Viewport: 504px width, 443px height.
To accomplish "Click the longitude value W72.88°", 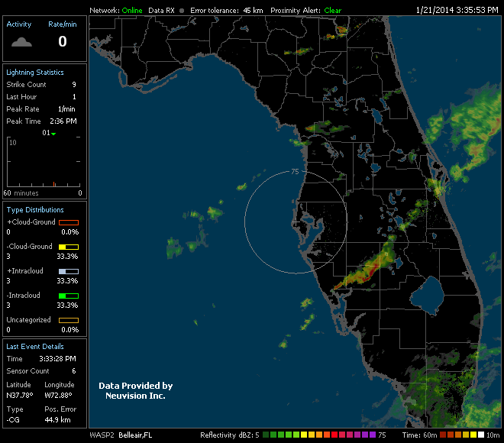I will tap(58, 396).
